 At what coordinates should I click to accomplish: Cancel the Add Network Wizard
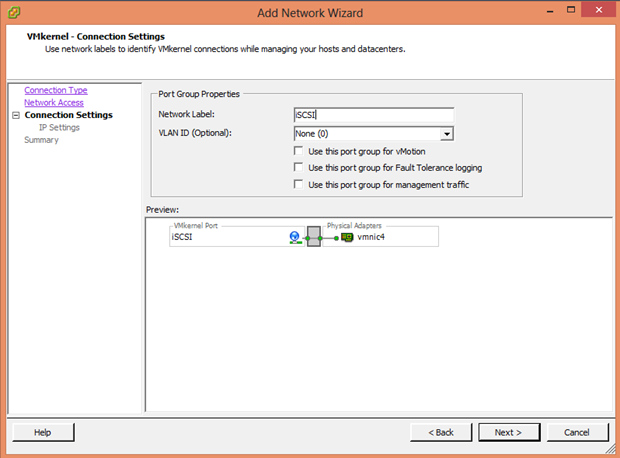(577, 432)
